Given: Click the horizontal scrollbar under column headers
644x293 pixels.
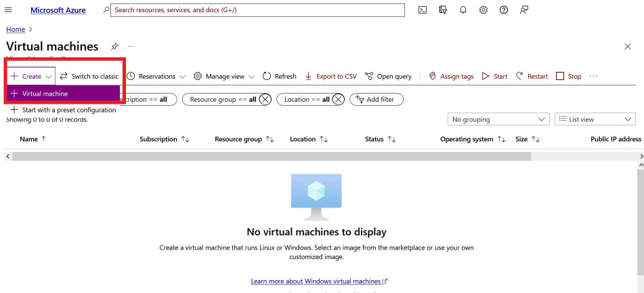Looking at the screenshot, I should (x=271, y=156).
